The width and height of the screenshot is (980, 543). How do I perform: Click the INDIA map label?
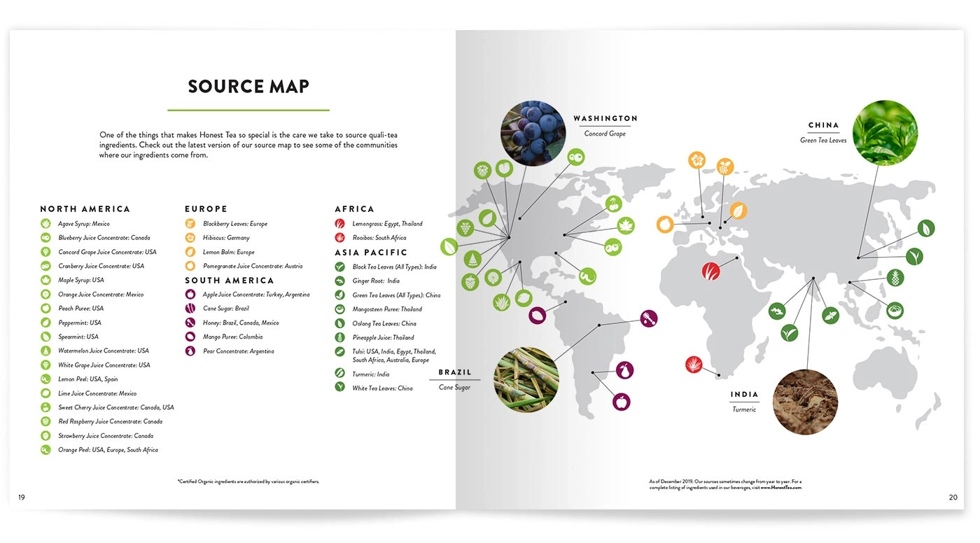(744, 395)
